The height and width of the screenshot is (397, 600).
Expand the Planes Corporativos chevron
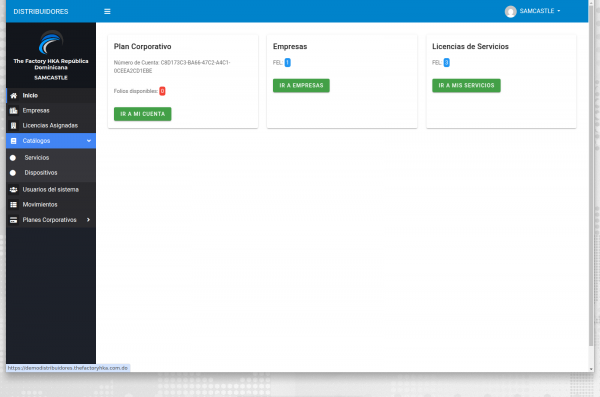pyautogui.click(x=88, y=220)
